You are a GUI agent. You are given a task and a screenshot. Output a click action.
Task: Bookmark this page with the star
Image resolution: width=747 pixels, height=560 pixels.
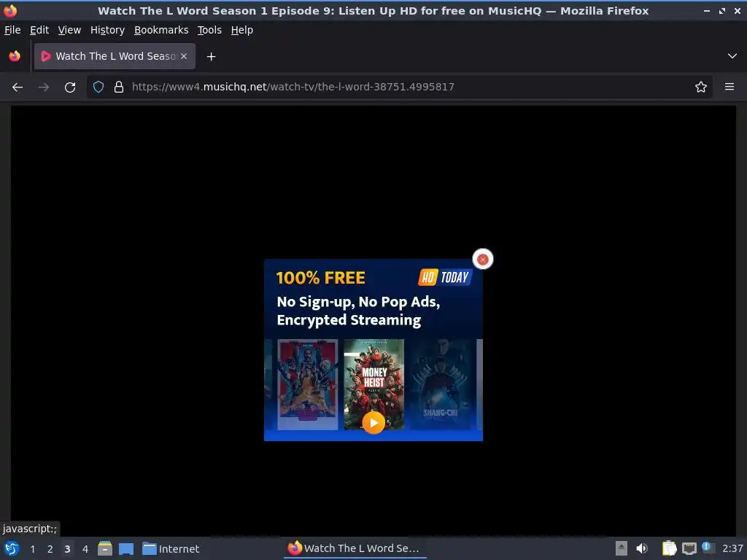point(701,87)
